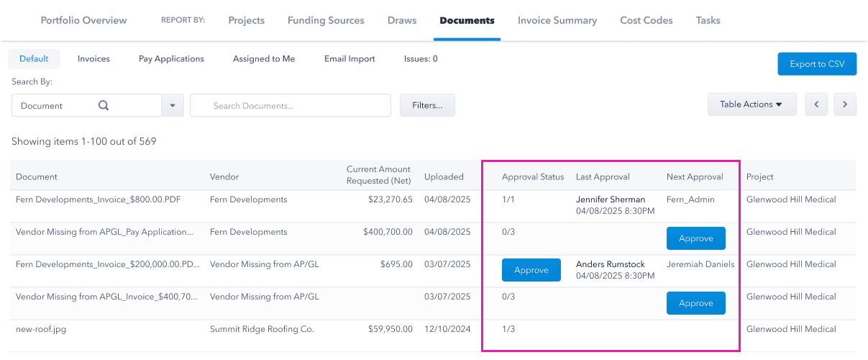The image size is (868, 360).
Task: Go to next page arrow
Action: (845, 104)
